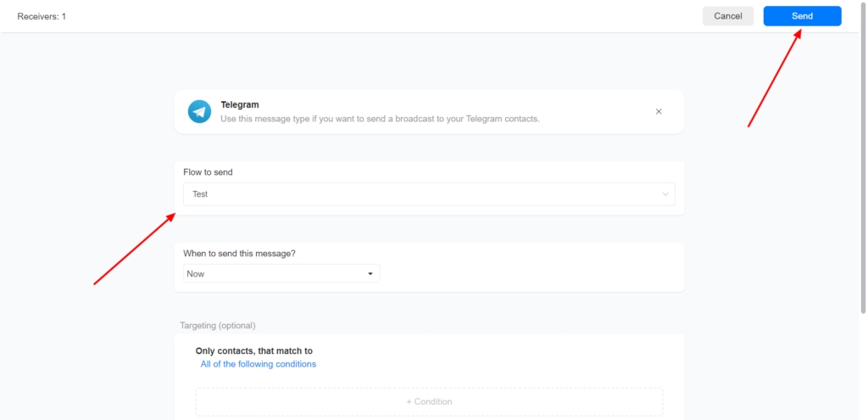868x420 pixels.
Task: Click the 'Flow to send' label
Action: point(208,172)
